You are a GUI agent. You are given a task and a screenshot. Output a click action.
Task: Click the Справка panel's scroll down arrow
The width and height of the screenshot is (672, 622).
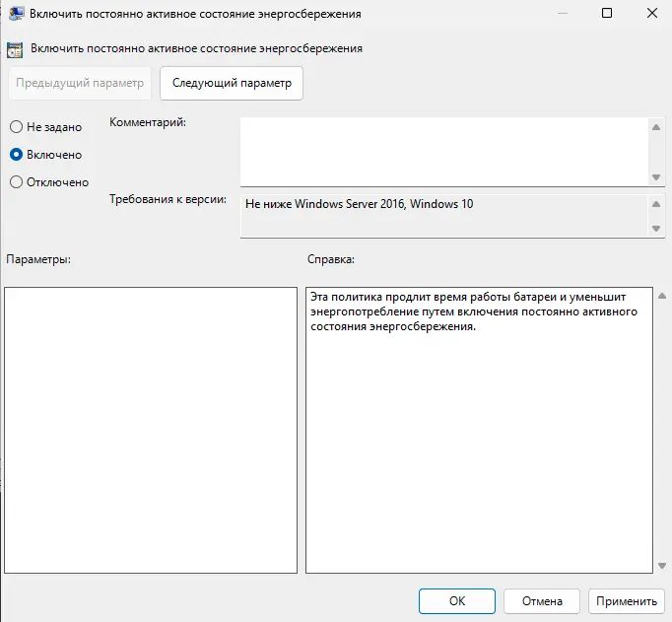click(661, 566)
